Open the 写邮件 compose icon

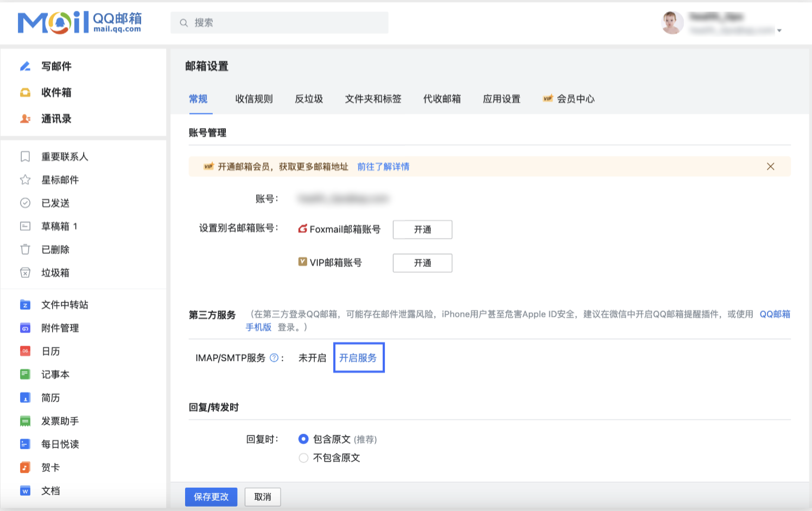[25, 66]
